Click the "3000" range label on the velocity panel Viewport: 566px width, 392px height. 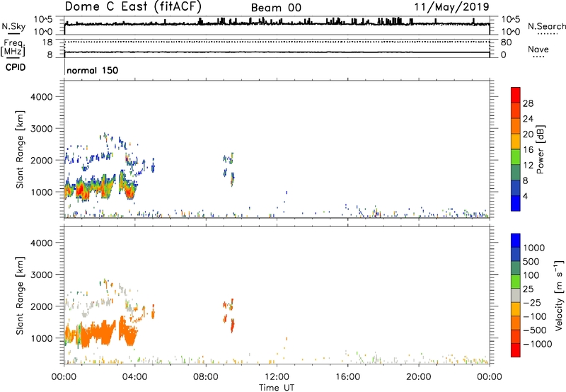41,275
